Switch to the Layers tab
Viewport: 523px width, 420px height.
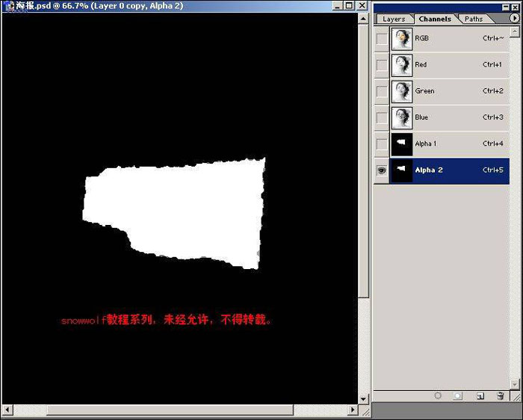(x=394, y=19)
